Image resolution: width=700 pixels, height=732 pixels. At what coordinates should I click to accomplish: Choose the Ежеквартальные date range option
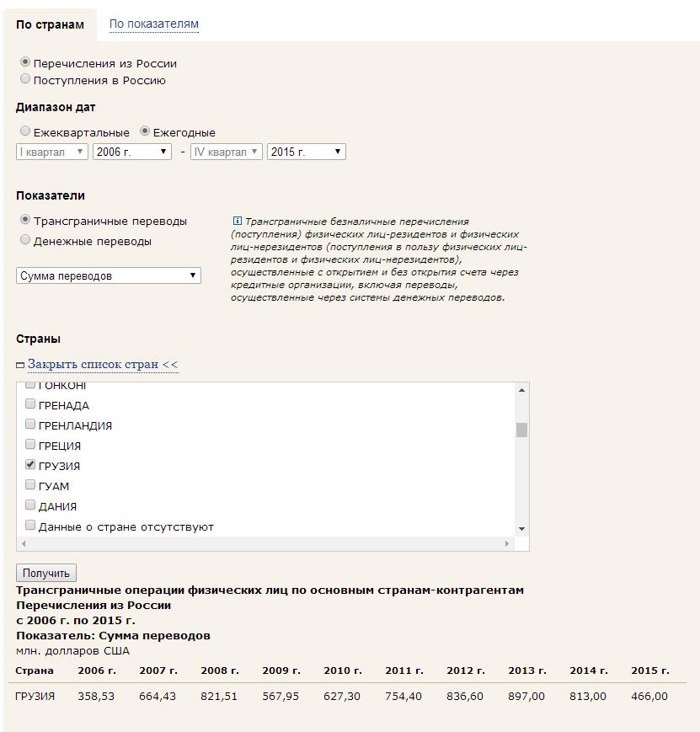click(x=25, y=131)
